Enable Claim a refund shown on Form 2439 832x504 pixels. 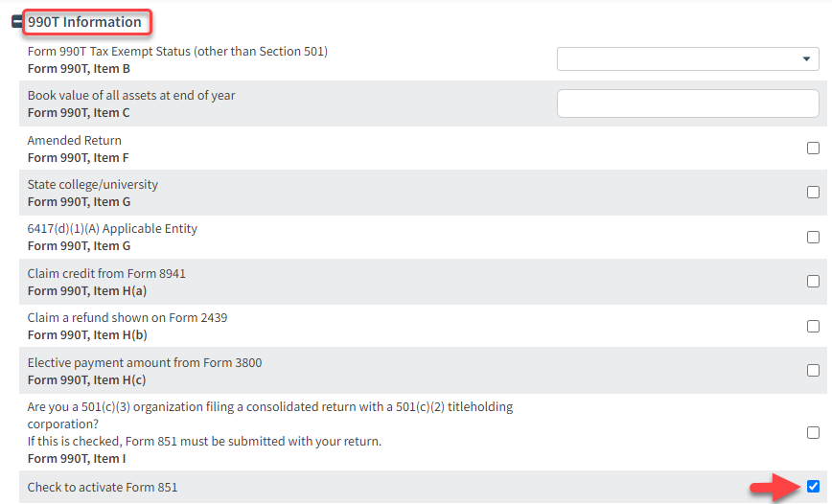click(813, 326)
